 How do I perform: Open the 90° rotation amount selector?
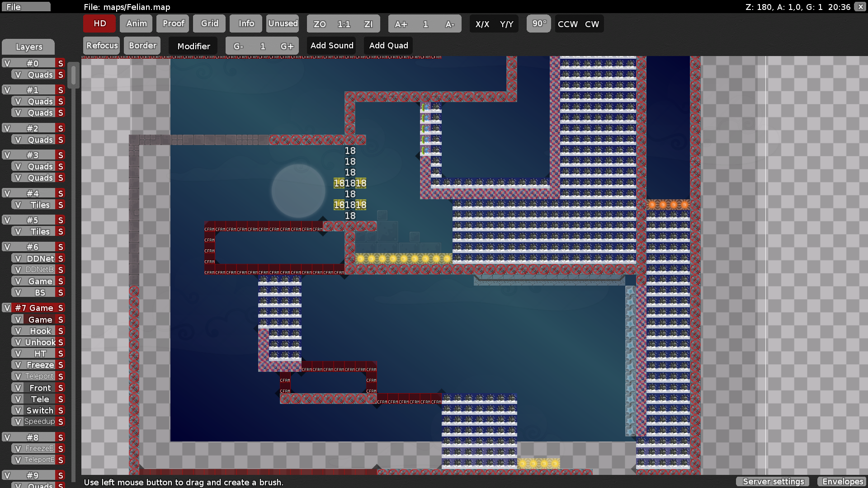pos(539,23)
